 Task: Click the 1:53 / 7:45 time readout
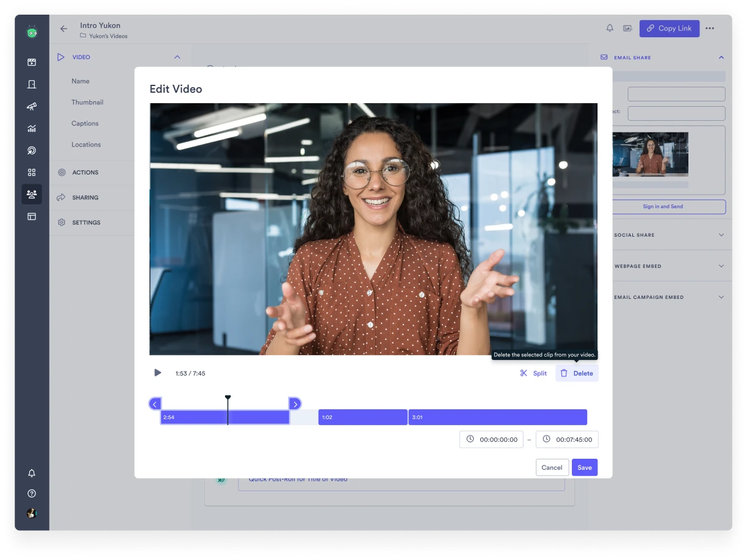coord(190,373)
